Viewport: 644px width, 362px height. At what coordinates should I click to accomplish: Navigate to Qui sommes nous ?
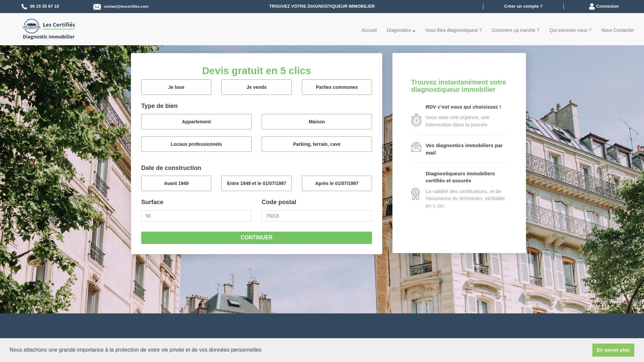pyautogui.click(x=570, y=30)
